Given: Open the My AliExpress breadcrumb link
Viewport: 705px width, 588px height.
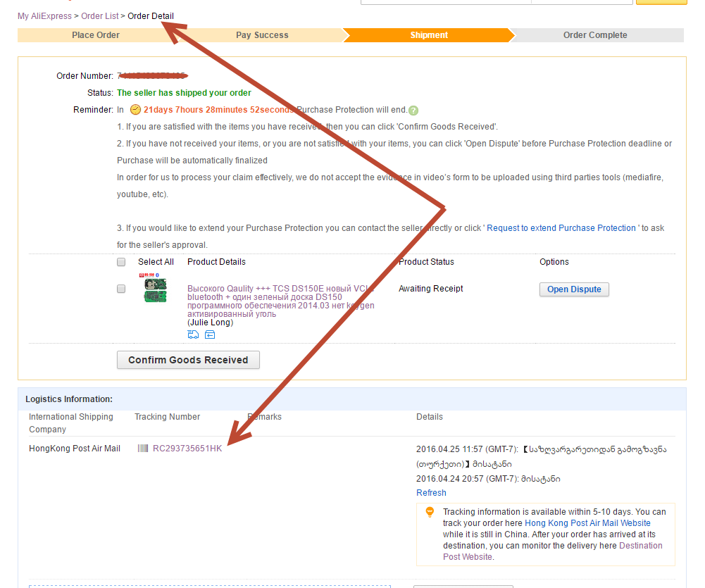Looking at the screenshot, I should [44, 16].
